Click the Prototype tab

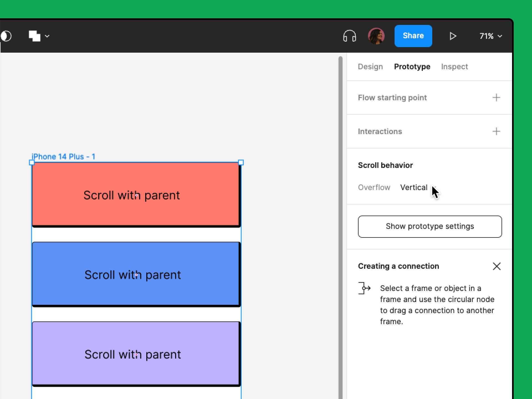pyautogui.click(x=412, y=67)
